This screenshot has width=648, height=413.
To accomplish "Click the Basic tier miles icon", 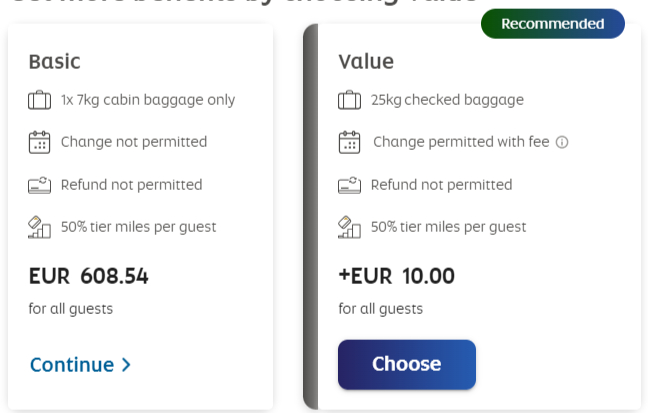I will 39,227.
